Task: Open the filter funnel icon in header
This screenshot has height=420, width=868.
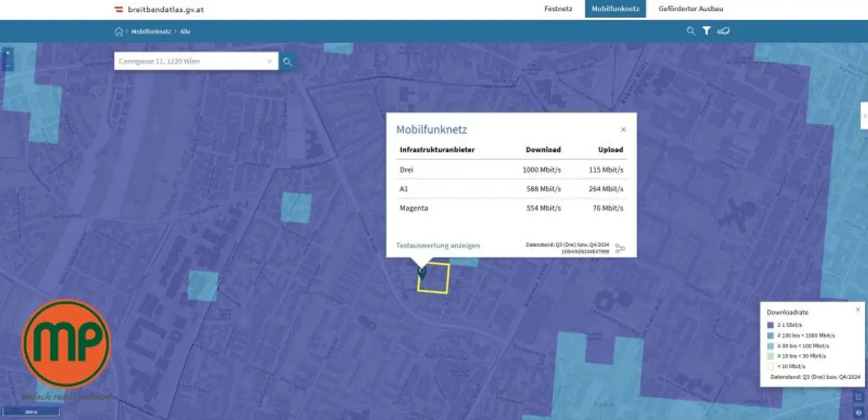Action: click(706, 31)
